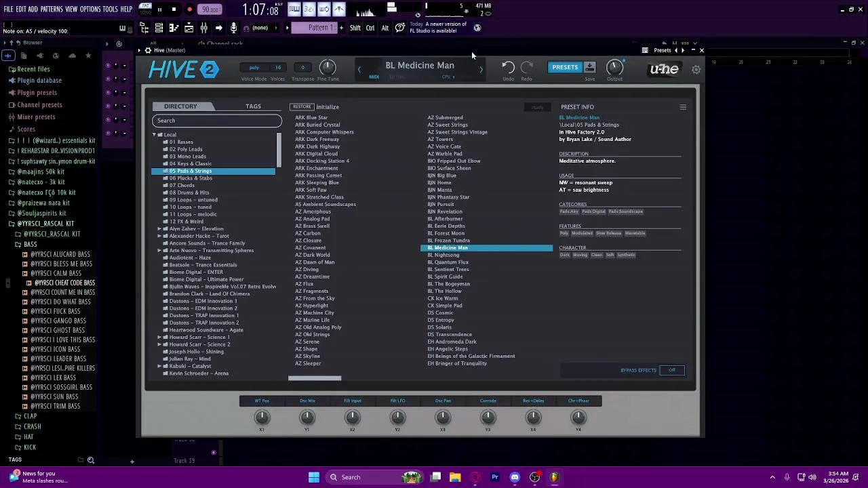
Task: Open preset info hamburger menu
Action: pyautogui.click(x=683, y=107)
